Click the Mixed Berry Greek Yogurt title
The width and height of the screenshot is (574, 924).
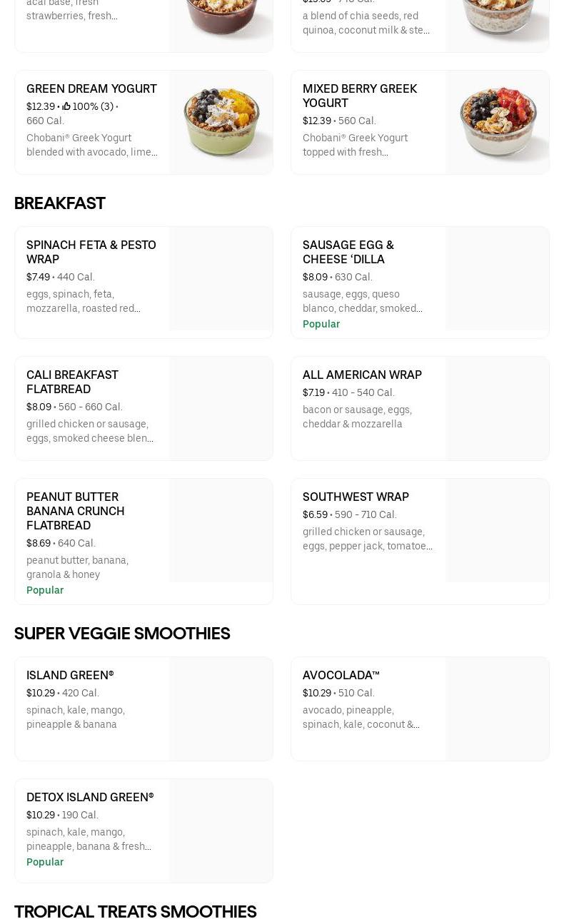pyautogui.click(x=359, y=96)
